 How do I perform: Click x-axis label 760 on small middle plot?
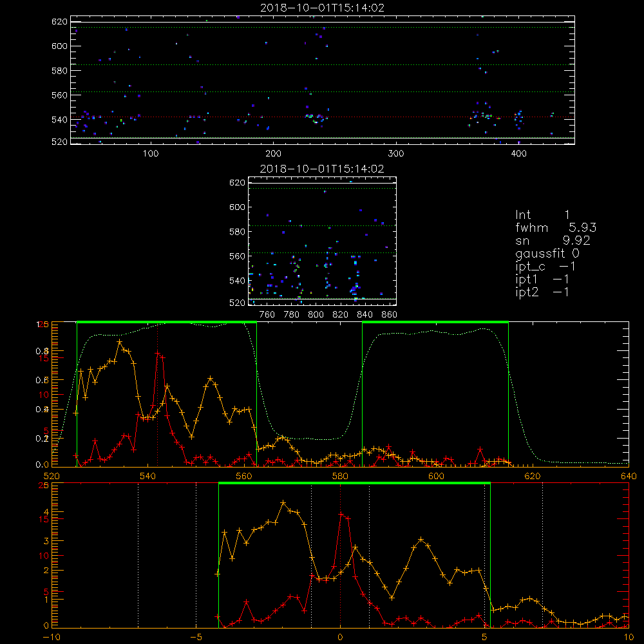[x=267, y=315]
